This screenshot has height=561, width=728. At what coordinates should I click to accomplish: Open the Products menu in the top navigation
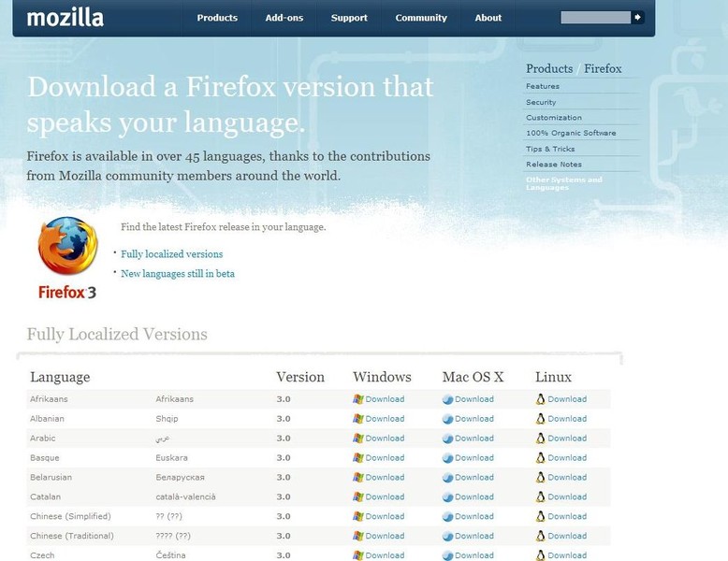click(x=217, y=18)
